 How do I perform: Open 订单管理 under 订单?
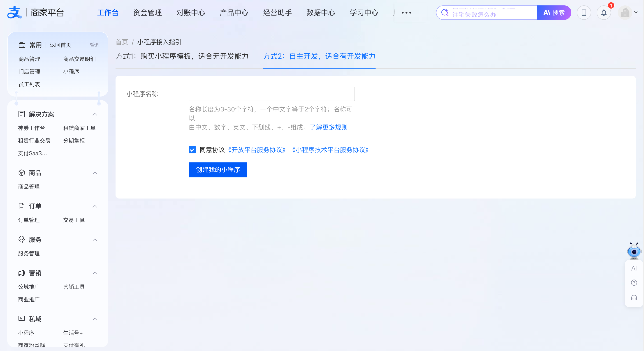(29, 220)
